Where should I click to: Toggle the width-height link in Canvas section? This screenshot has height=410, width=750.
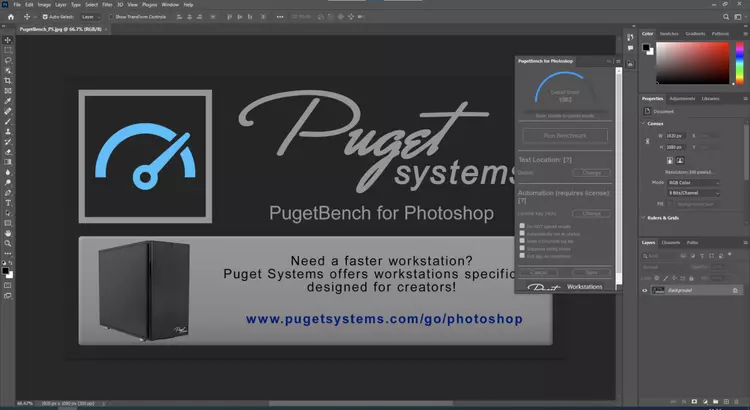pyautogui.click(x=648, y=142)
